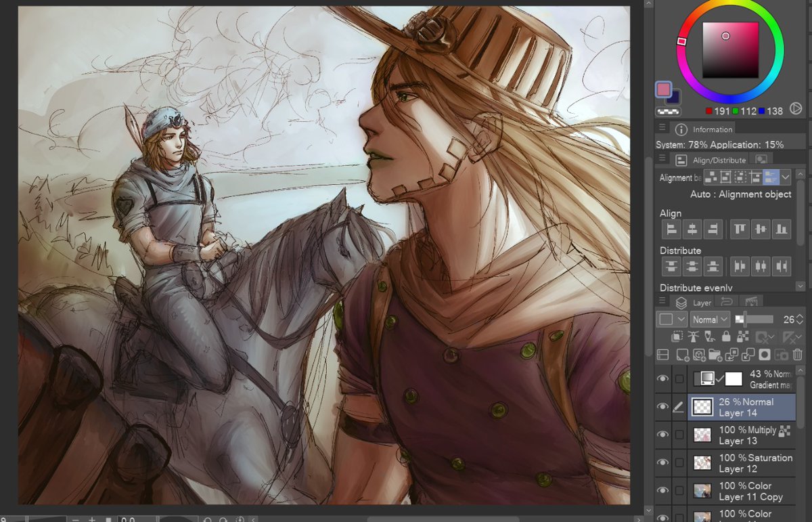Tick the checkbox beside Gradient map layer
The height and width of the screenshot is (522, 812).
679,379
